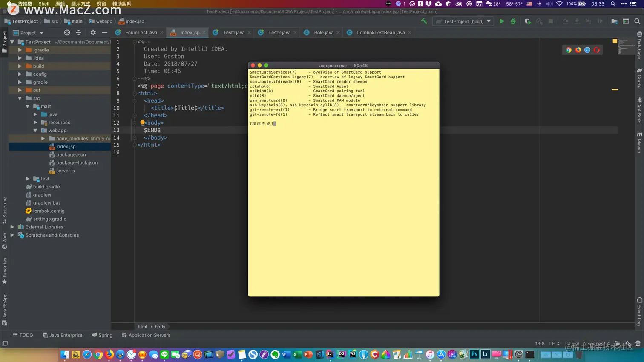Open Spotlight search in the menu bar
This screenshot has height=362, width=644.
(x=613, y=3)
